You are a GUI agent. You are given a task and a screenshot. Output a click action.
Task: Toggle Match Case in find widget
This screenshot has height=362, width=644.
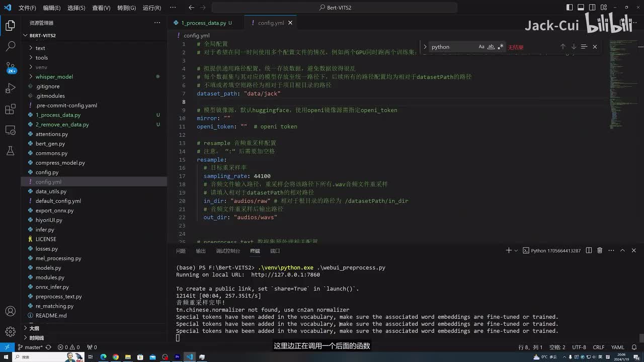[481, 47]
